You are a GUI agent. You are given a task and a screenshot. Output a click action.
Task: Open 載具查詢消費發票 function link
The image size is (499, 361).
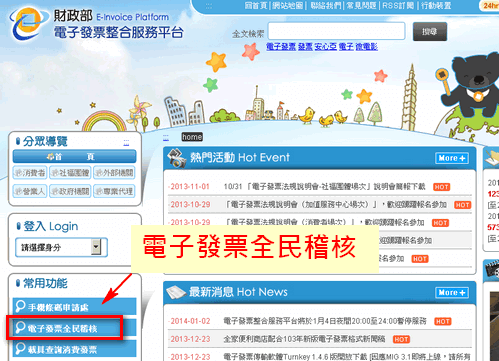coord(74,349)
